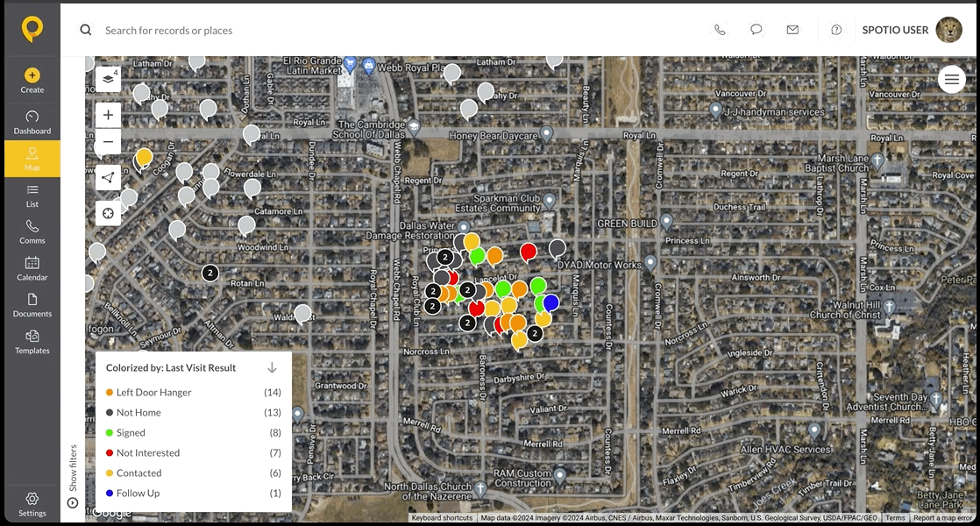Click Colorized by: Last Visit Result title
980x526 pixels.
pos(171,367)
